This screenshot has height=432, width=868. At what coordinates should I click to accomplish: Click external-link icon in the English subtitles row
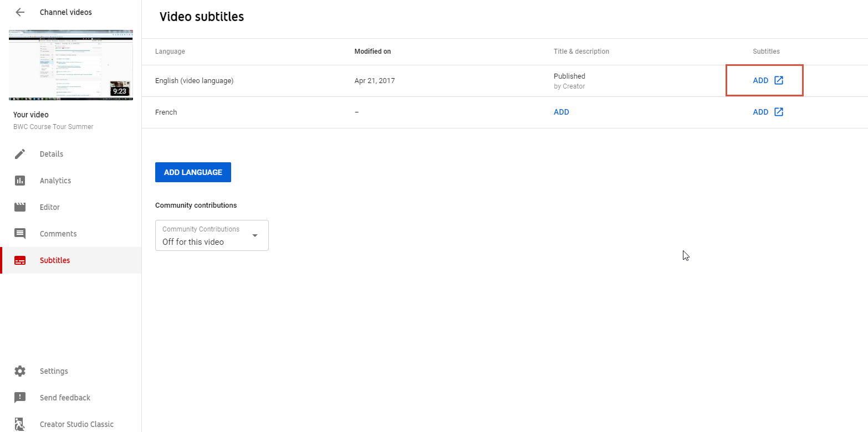(779, 80)
